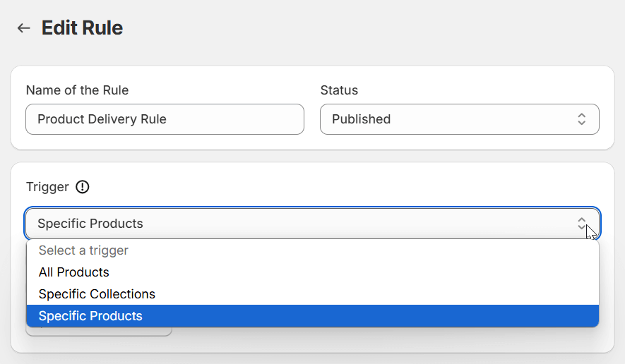Image resolution: width=625 pixels, height=364 pixels.
Task: Focus the Name of the Rule input
Action: point(233,119)
